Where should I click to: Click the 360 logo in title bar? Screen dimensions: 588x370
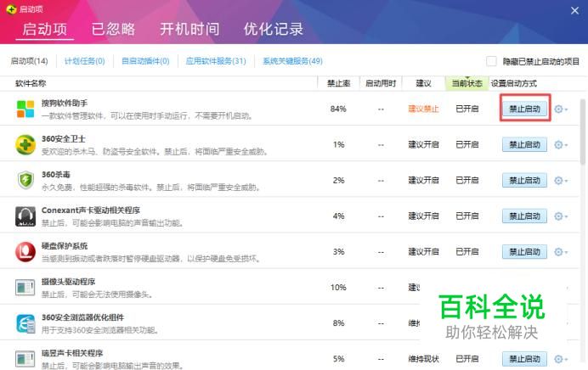[12, 9]
